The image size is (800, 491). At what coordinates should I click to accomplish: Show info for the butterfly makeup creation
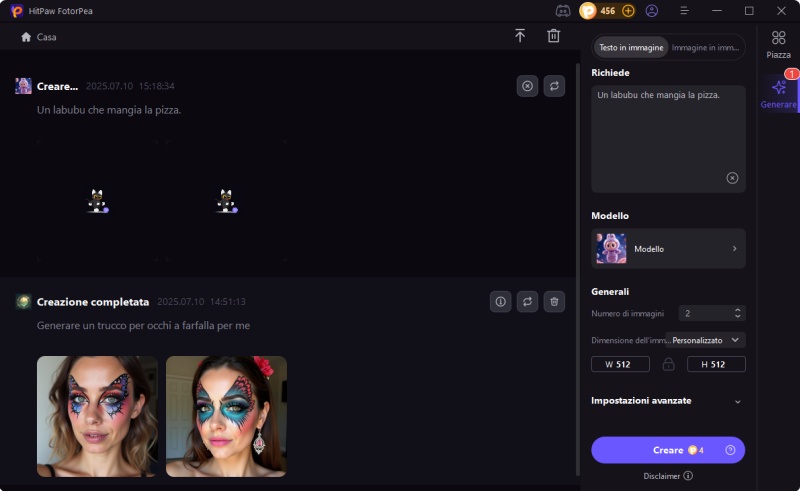[x=501, y=302]
